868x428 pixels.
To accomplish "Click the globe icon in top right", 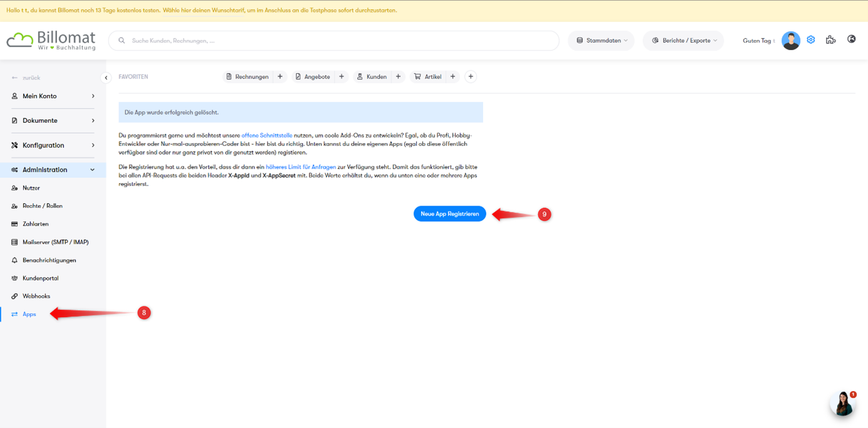I will (x=851, y=39).
